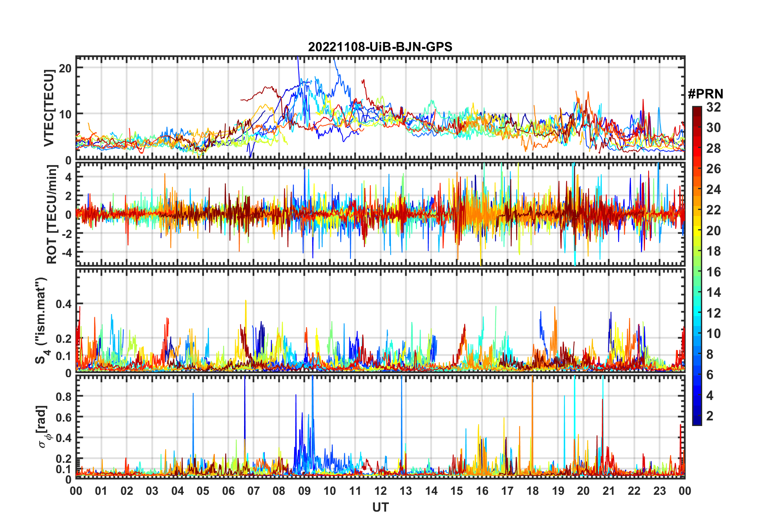Click x-axis hour label 02
761x532 pixels.
[x=127, y=491]
